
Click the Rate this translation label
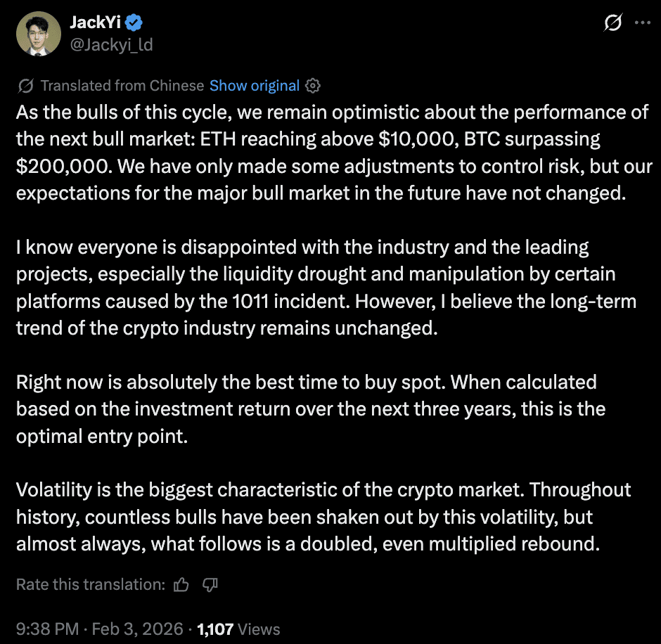[90, 584]
